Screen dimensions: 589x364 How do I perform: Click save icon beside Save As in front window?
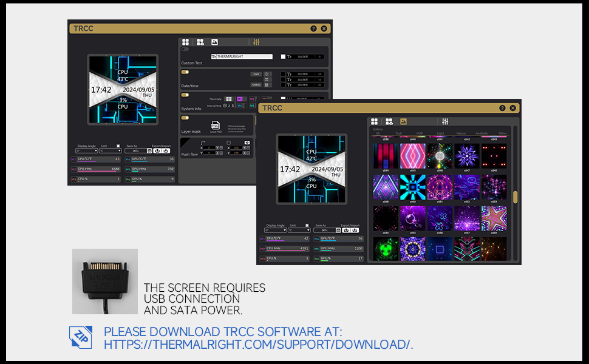tap(338, 230)
